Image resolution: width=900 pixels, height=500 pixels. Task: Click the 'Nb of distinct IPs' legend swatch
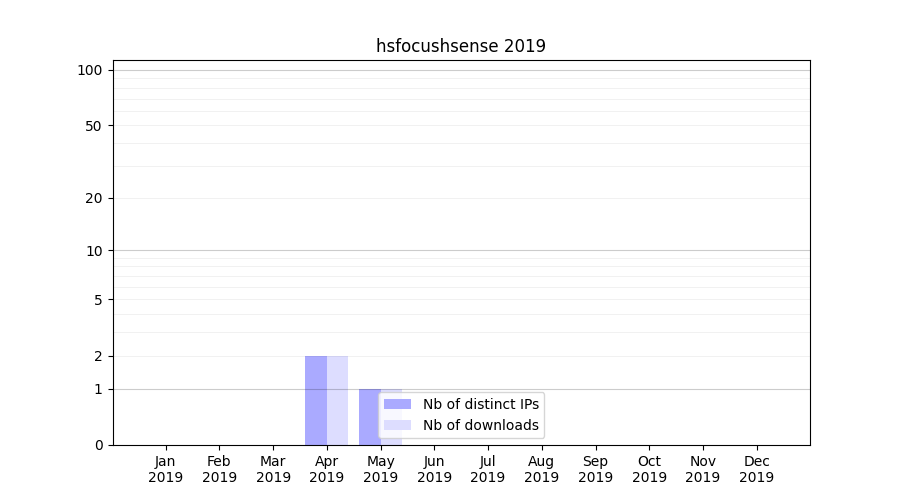pos(397,404)
